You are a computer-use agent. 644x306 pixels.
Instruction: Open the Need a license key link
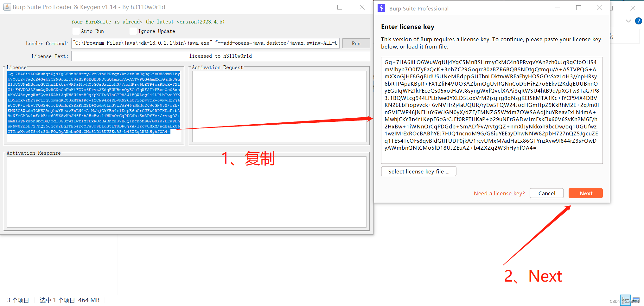(499, 193)
